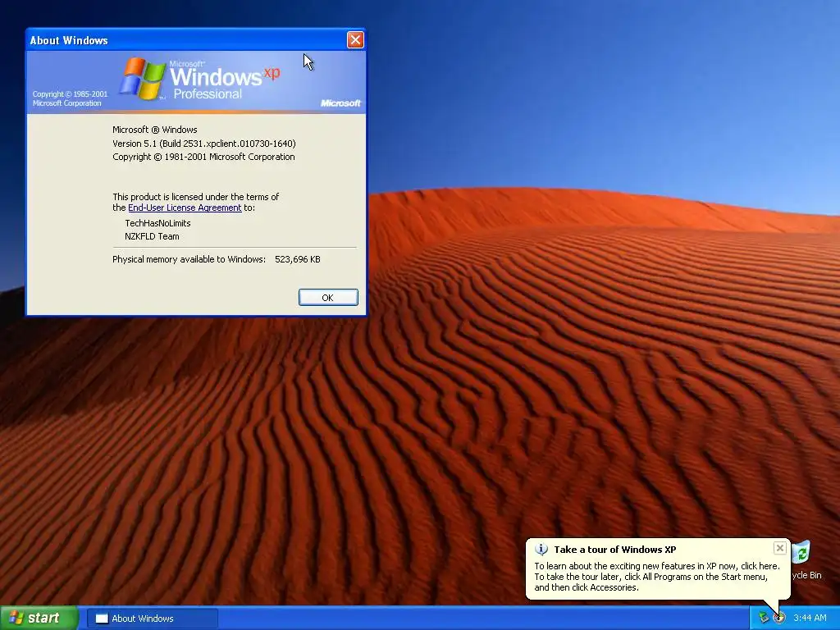Click the Windows XP tour tray icon

pos(779,619)
